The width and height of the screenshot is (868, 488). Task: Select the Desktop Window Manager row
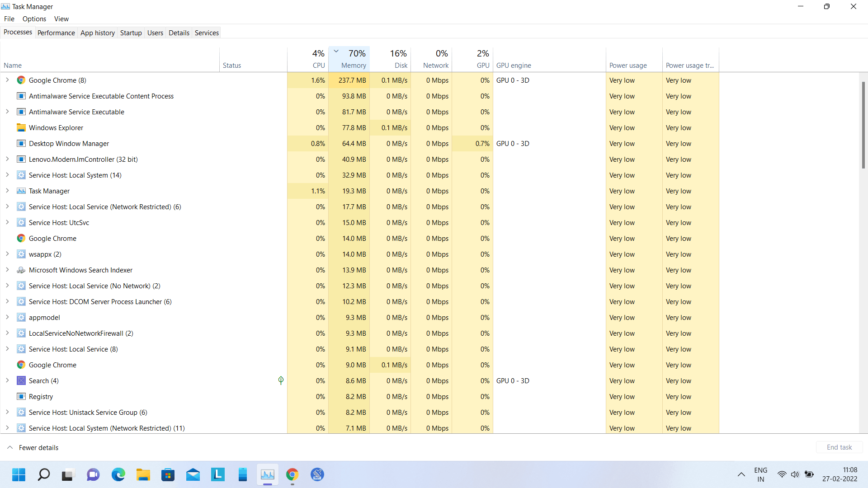359,144
